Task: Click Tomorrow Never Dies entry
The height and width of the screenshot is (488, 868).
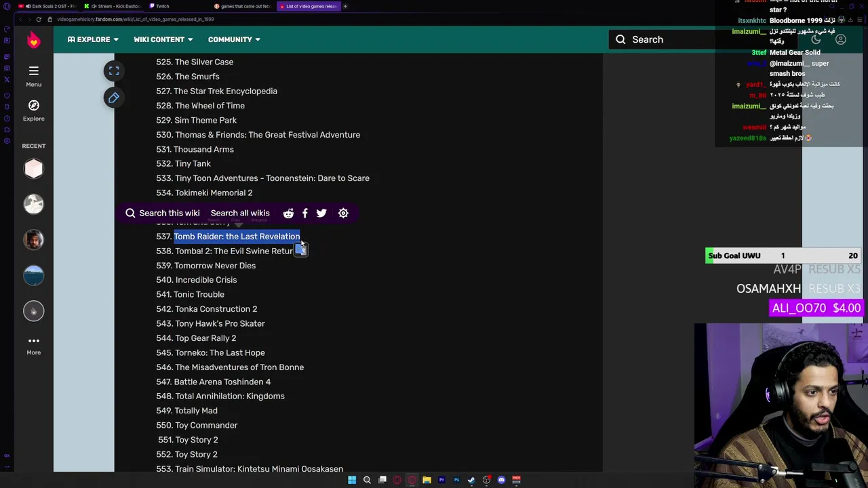Action: click(x=215, y=266)
